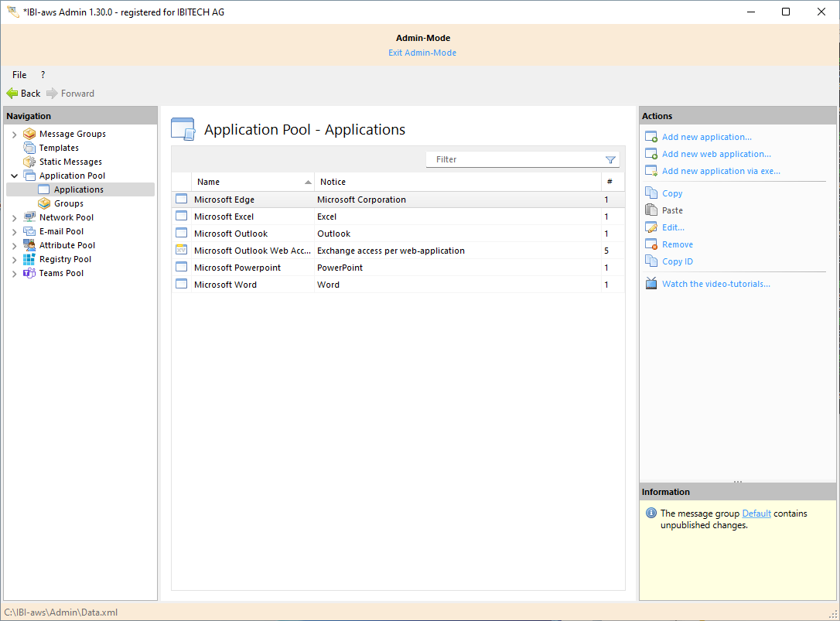
Task: Click the Teams Pool icon
Action: pos(29,273)
